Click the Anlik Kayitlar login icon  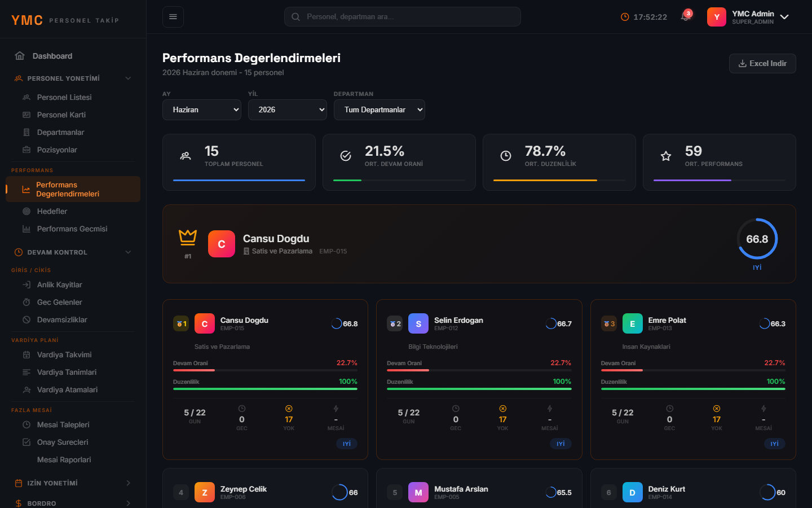27,284
